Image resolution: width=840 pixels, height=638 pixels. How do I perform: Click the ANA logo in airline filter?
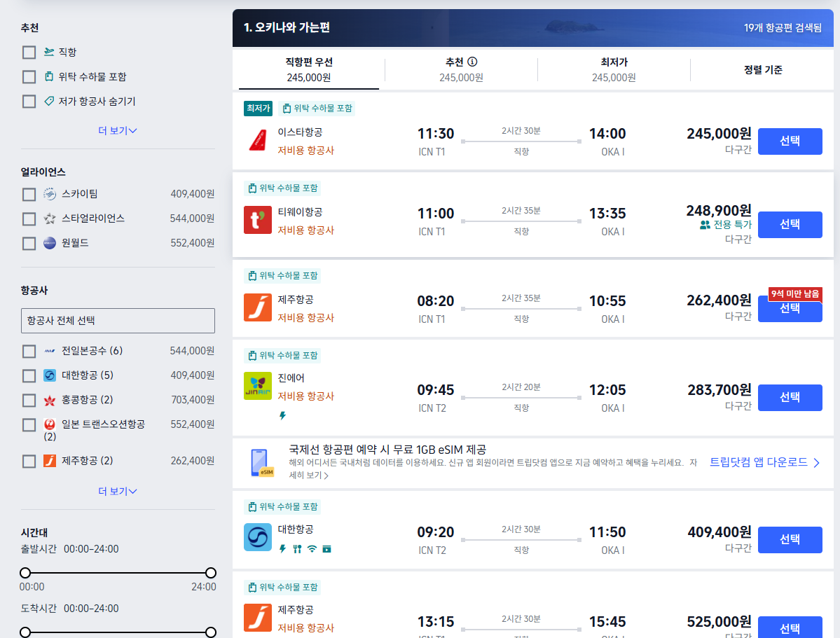[50, 352]
